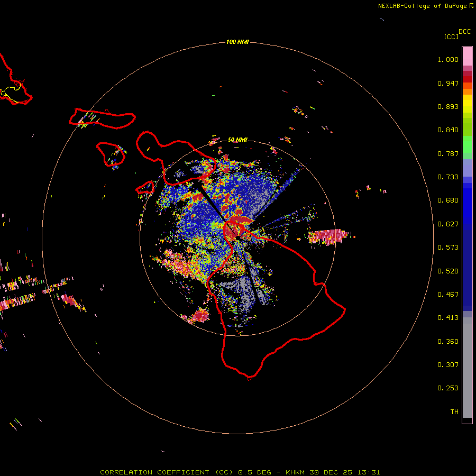Click the 0.787 scale value
The width and height of the screenshot is (476, 476).
pyautogui.click(x=448, y=153)
